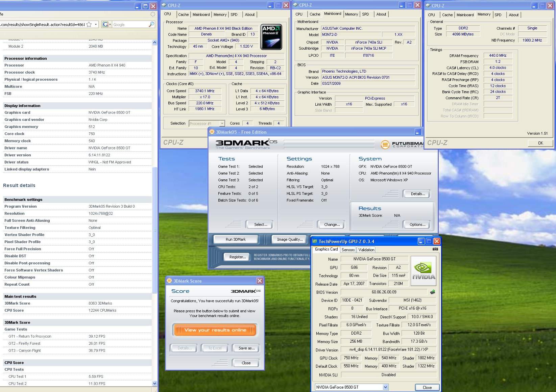The height and width of the screenshot is (392, 556).
Task: Open the About tab in CPU-Z Memory window
Action: click(x=513, y=15)
